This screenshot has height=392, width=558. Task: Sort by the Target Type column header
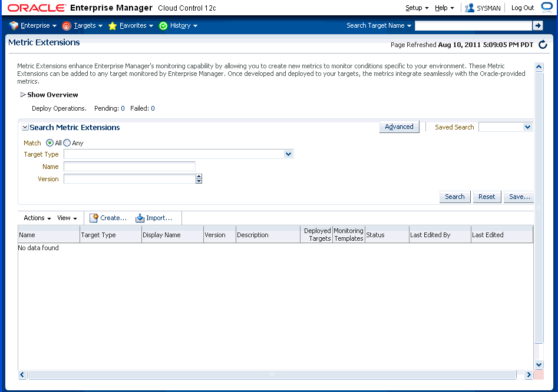(x=111, y=235)
